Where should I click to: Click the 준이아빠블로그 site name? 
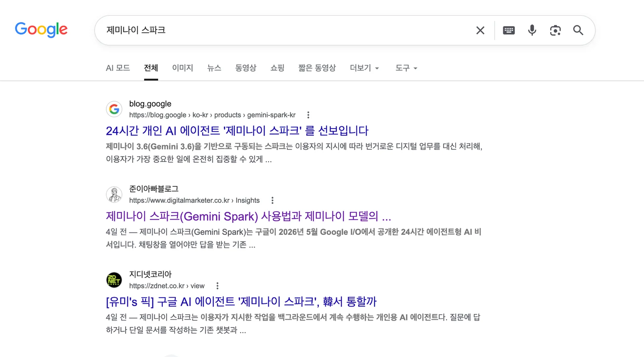[x=154, y=189]
